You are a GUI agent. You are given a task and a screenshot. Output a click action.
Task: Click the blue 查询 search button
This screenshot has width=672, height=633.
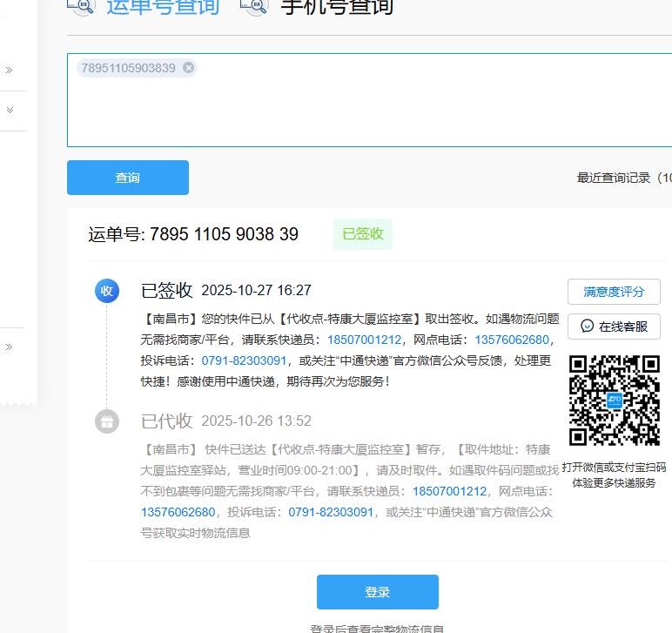128,178
